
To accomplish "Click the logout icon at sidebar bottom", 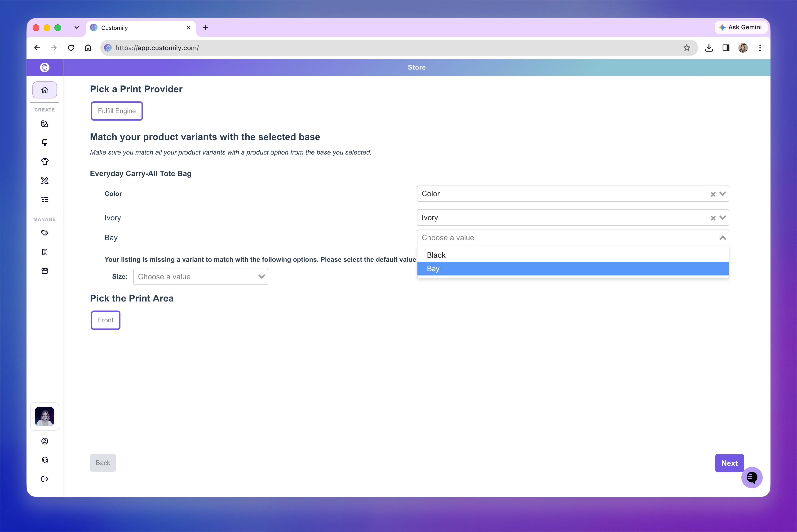I will [44, 479].
